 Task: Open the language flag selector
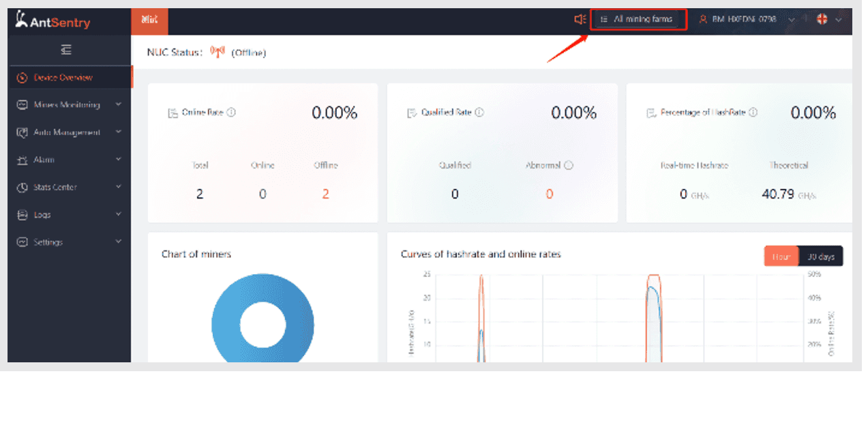click(x=828, y=20)
